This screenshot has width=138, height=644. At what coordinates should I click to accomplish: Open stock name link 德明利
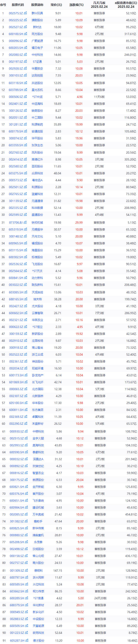click(38, 571)
